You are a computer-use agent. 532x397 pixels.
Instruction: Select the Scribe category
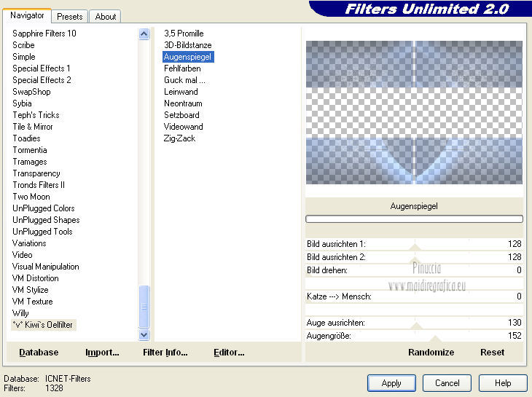point(23,45)
